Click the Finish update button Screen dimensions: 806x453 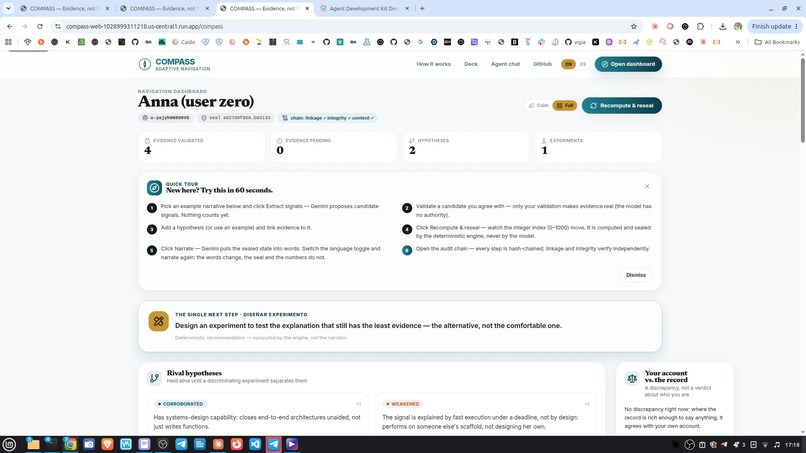(775, 26)
